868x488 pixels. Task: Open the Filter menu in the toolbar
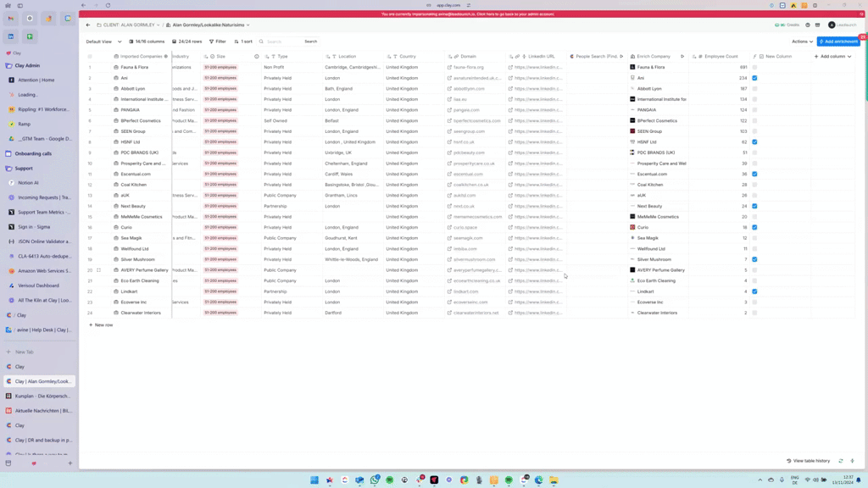pyautogui.click(x=218, y=42)
